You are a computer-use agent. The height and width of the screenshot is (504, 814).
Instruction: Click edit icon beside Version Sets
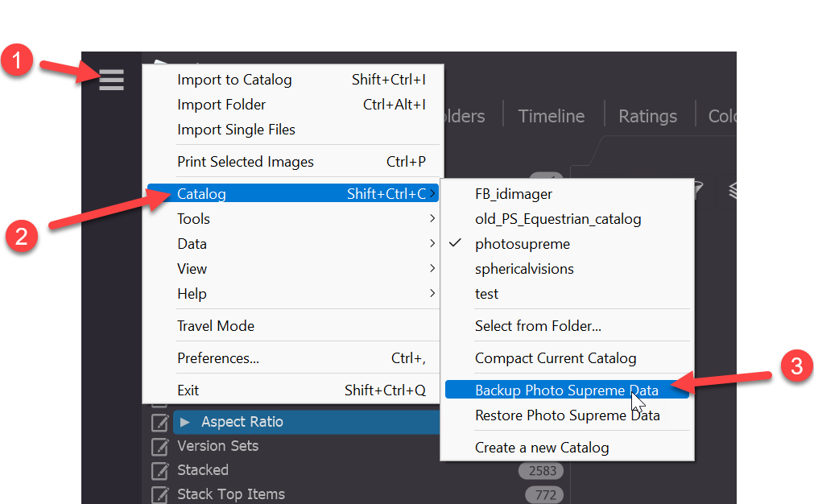point(160,446)
